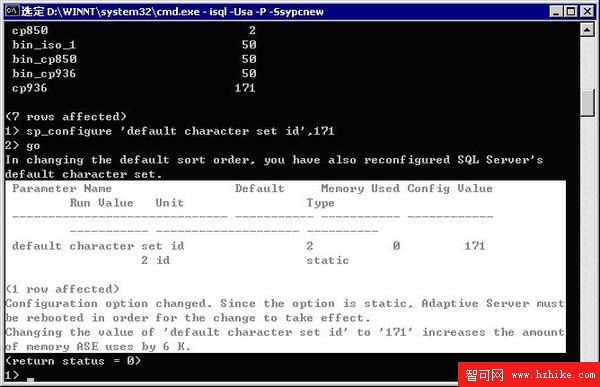
Task: Click the 'Configuration option changed' message line
Action: point(285,304)
